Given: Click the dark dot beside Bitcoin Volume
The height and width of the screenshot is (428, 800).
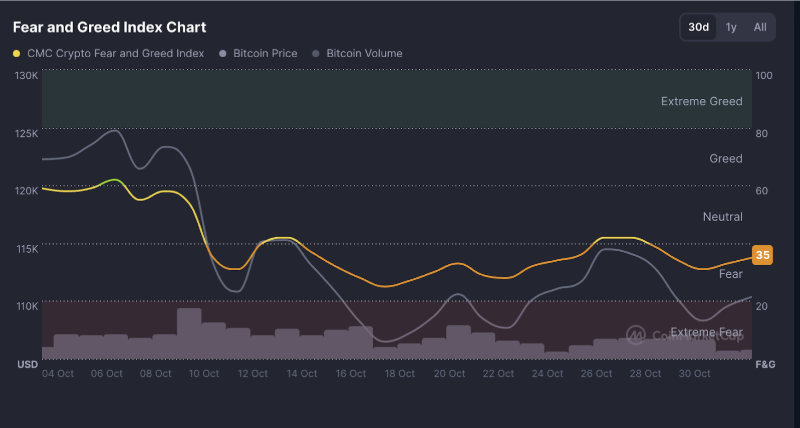Looking at the screenshot, I should (317, 53).
